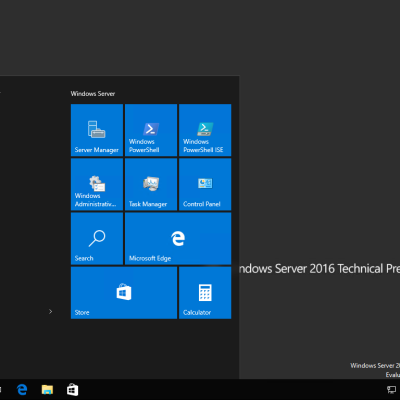This screenshot has width=400, height=400.
Task: Click Edge icon on the taskbar
Action: click(22, 389)
